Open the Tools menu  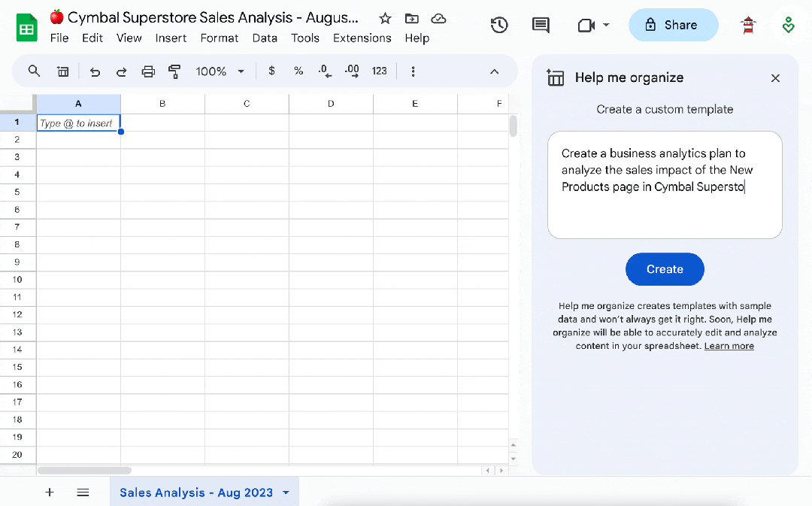[x=305, y=38]
